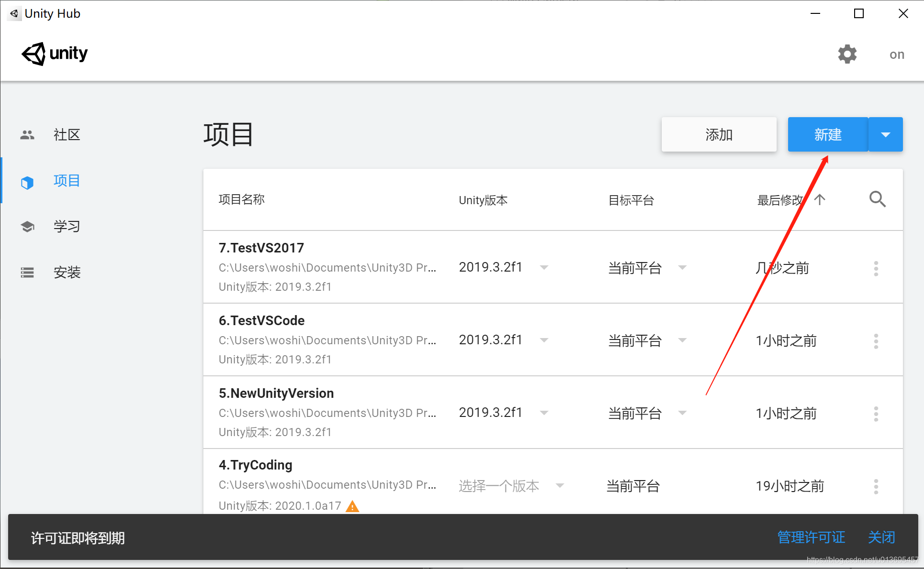Click the blue cube Projects icon
The width and height of the screenshot is (924, 569).
[x=27, y=182]
